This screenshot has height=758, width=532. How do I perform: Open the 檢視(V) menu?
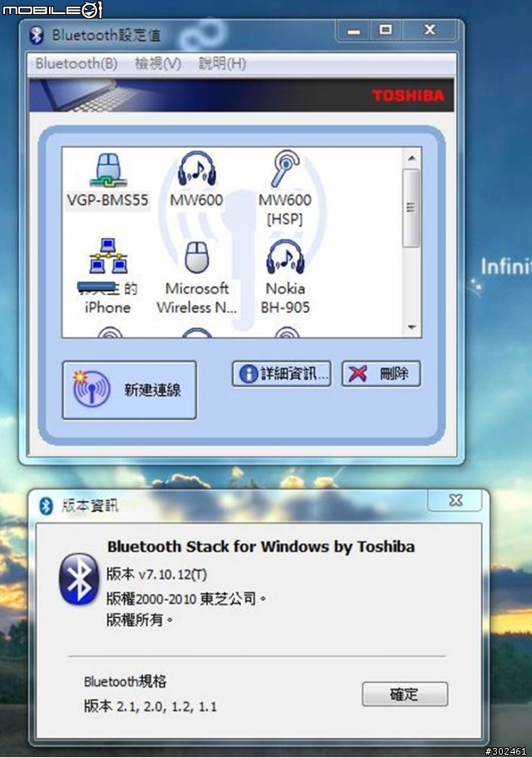coord(158,63)
